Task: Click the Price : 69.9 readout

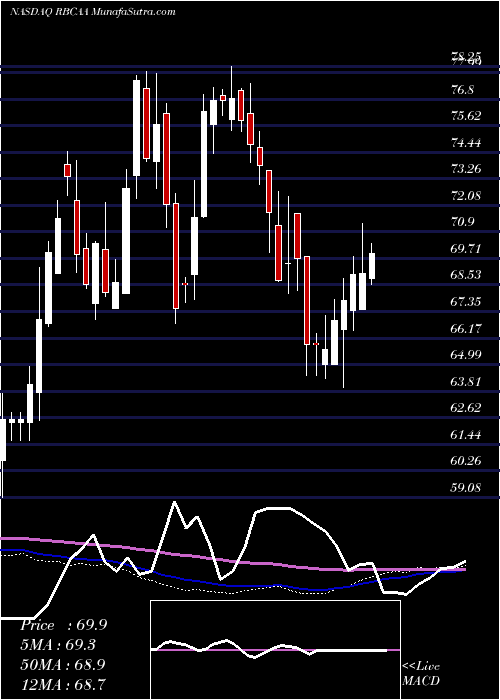Action: [63, 625]
